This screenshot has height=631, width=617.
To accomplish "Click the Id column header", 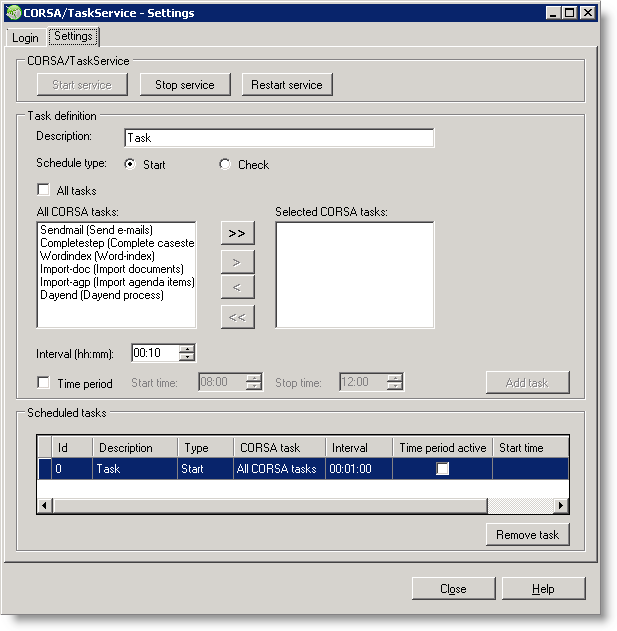I will click(72, 447).
